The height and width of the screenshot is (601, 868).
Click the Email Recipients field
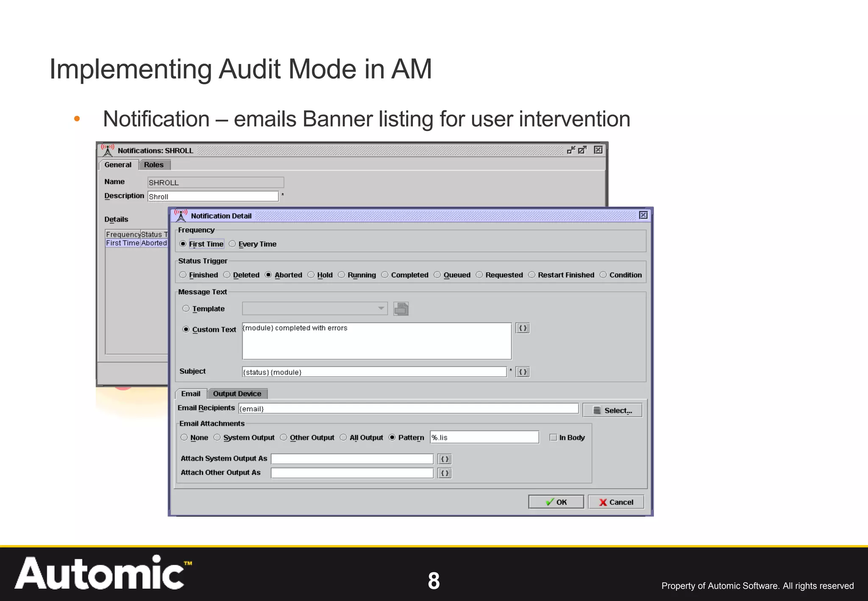pos(409,409)
